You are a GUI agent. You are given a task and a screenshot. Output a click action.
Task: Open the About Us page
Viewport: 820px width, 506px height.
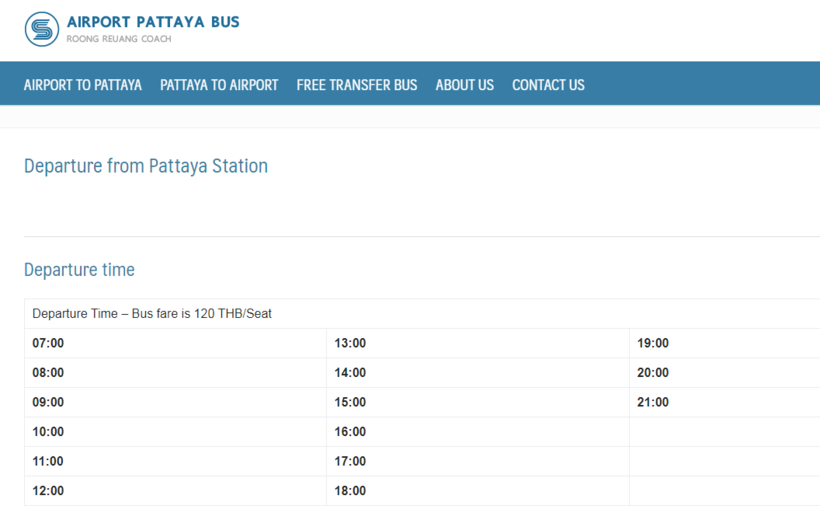point(464,85)
